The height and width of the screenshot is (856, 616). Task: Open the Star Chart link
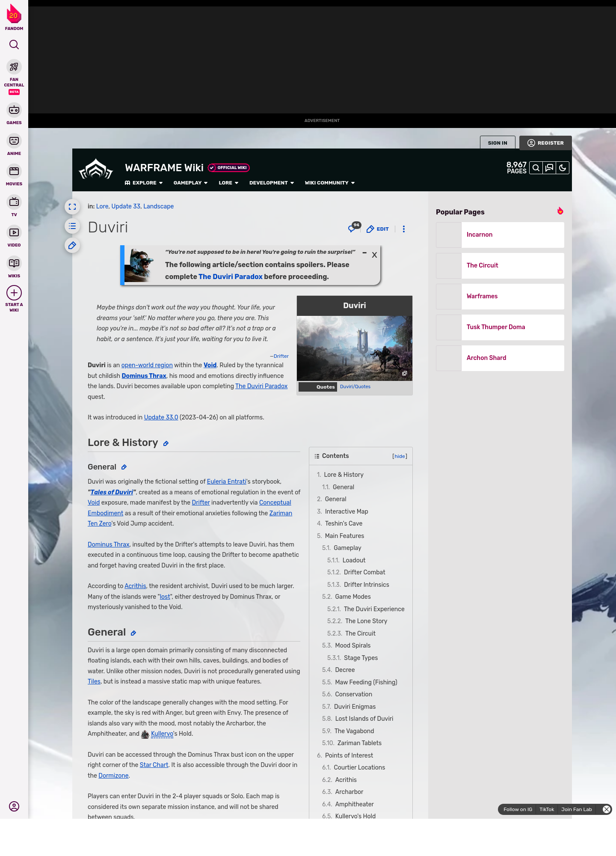(154, 765)
